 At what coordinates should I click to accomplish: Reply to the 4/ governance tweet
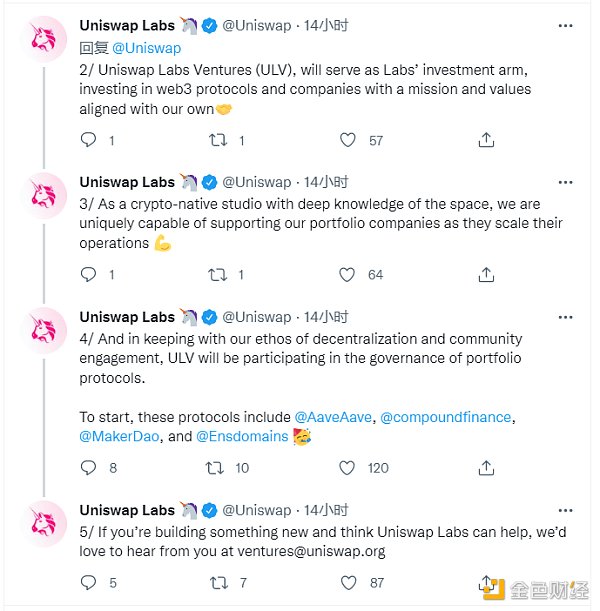point(88,467)
